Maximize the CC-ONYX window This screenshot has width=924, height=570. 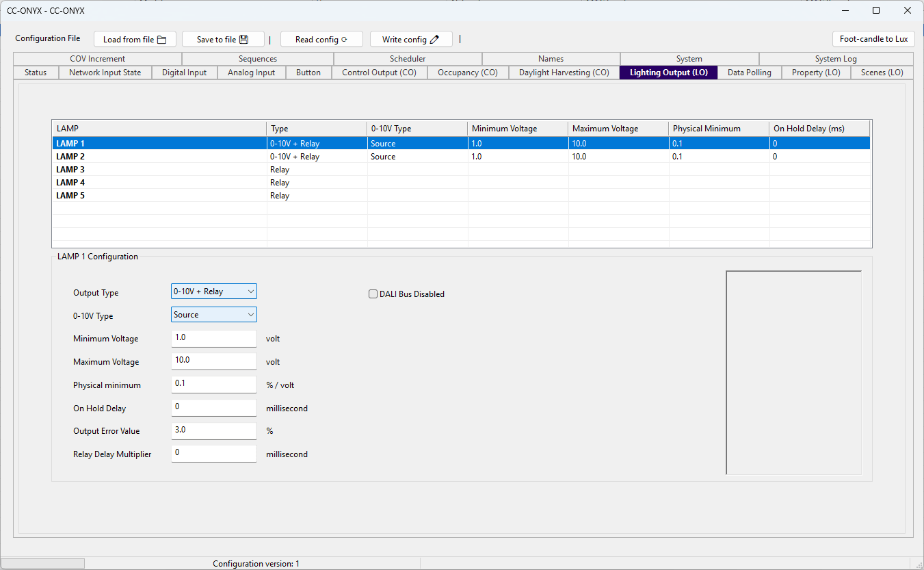click(876, 10)
